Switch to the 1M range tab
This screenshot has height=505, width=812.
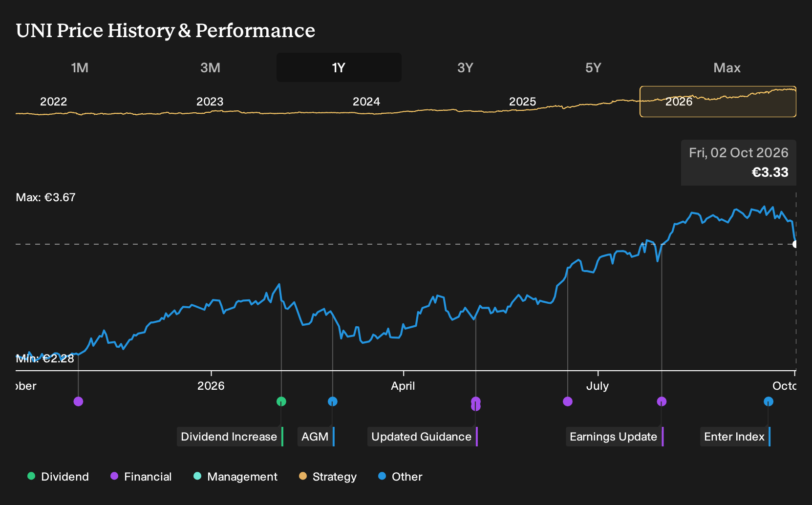tap(80, 67)
